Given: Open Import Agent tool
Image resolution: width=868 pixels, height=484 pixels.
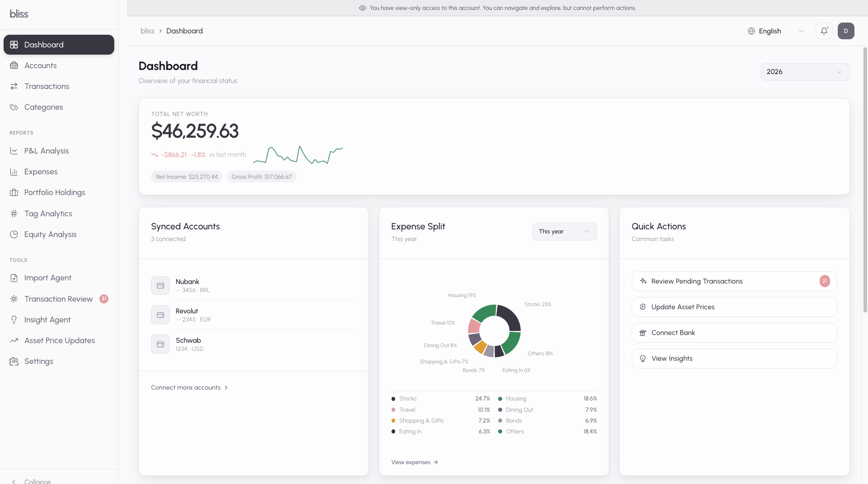Looking at the screenshot, I should pos(59,278).
